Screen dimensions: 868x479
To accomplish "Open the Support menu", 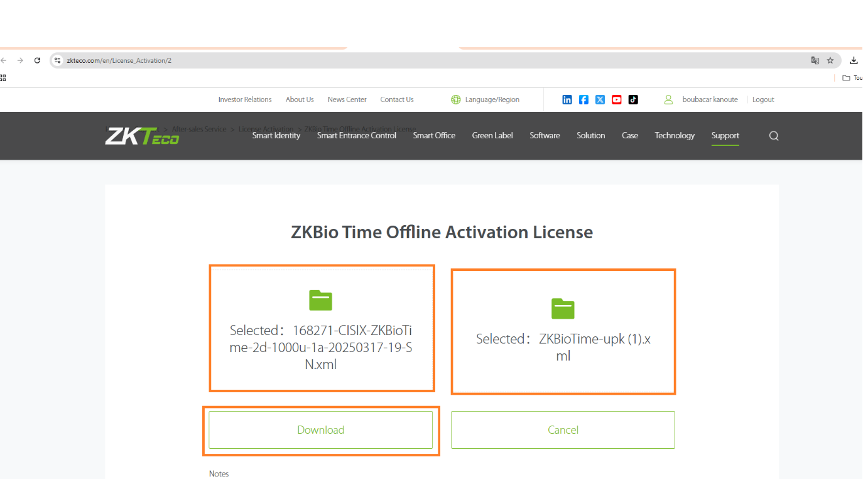I will click(725, 136).
